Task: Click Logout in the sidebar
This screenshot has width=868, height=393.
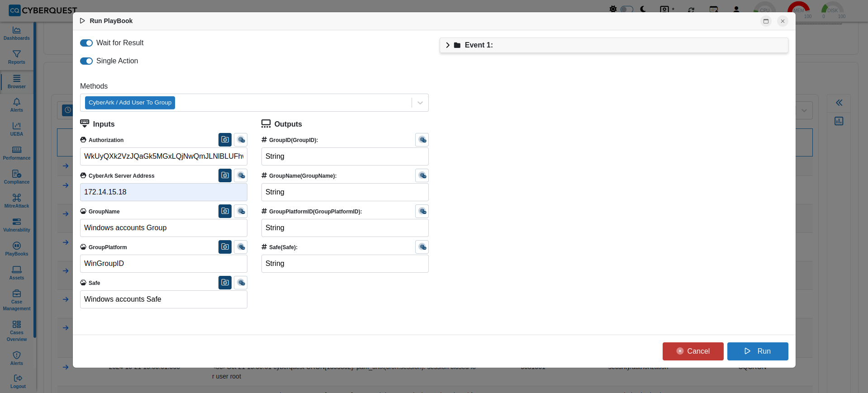Action: point(18,382)
